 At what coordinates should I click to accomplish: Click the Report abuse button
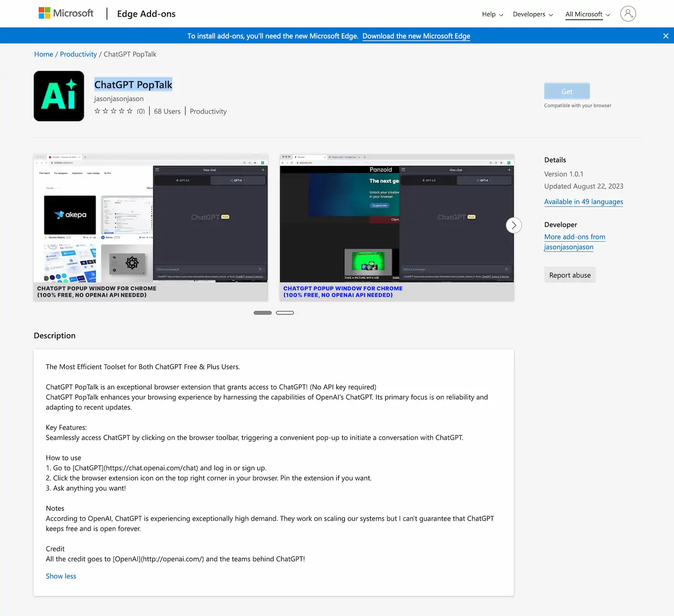click(570, 275)
